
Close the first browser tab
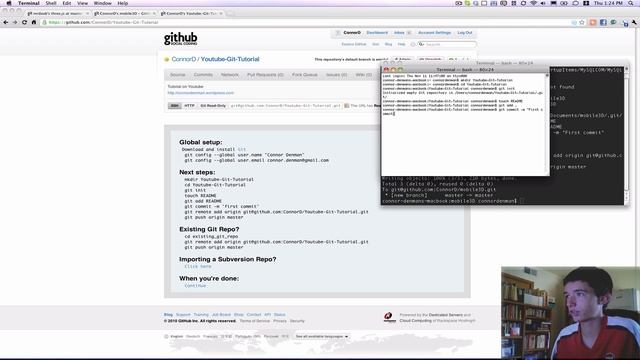pos(87,13)
